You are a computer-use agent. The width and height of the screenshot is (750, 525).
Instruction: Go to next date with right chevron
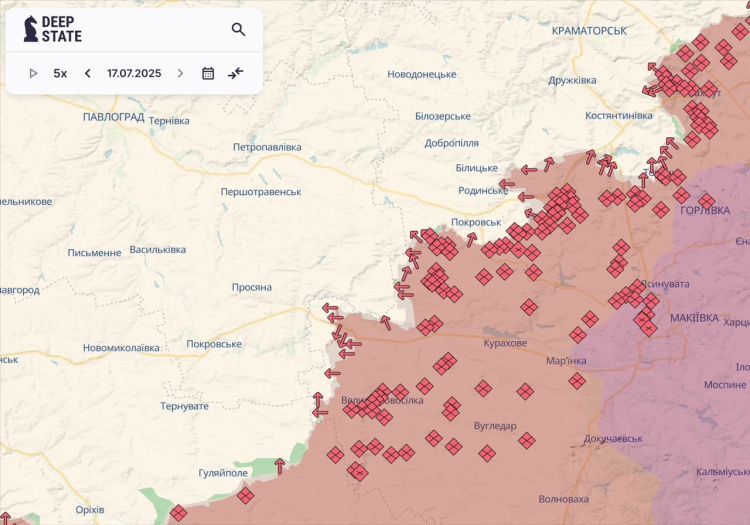click(180, 73)
